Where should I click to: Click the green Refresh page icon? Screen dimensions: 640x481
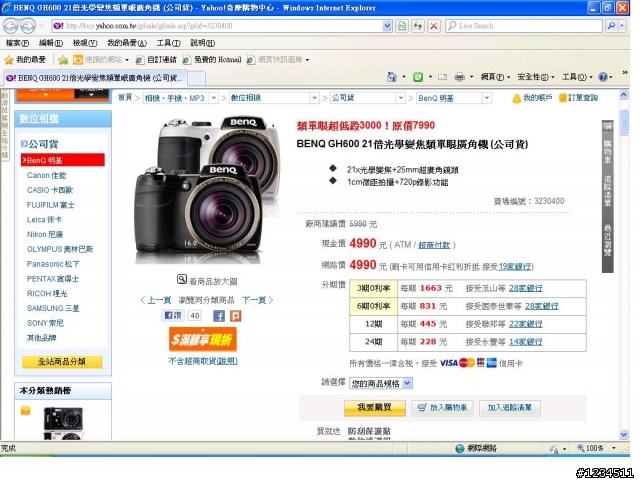tap(418, 26)
